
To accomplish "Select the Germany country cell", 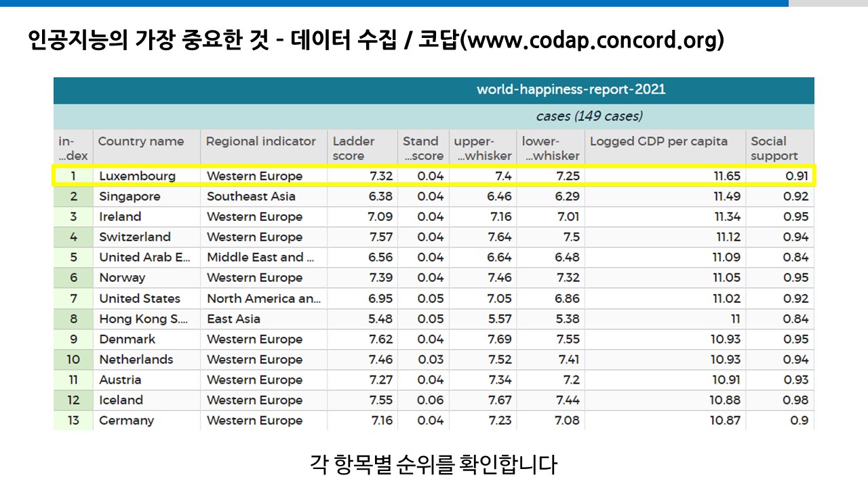I will (146, 421).
